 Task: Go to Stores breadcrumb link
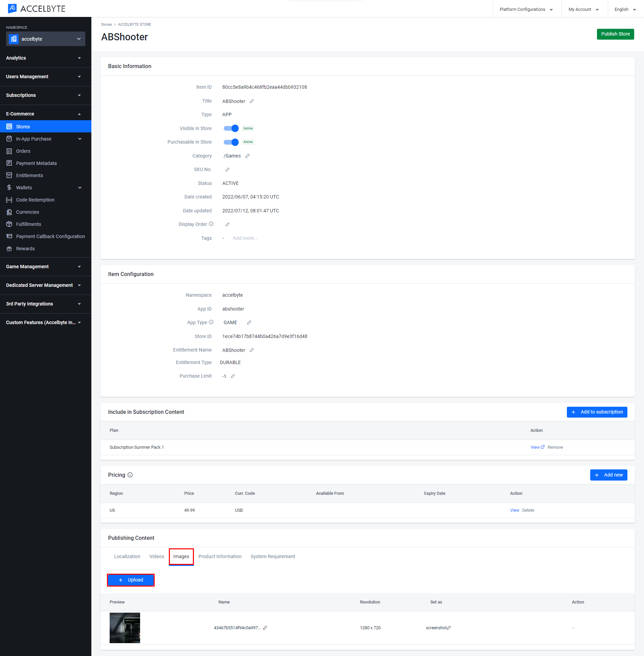coord(106,24)
